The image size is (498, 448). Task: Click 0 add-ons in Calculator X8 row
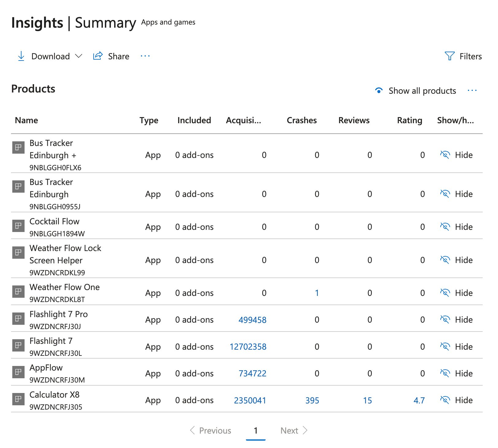tap(194, 400)
